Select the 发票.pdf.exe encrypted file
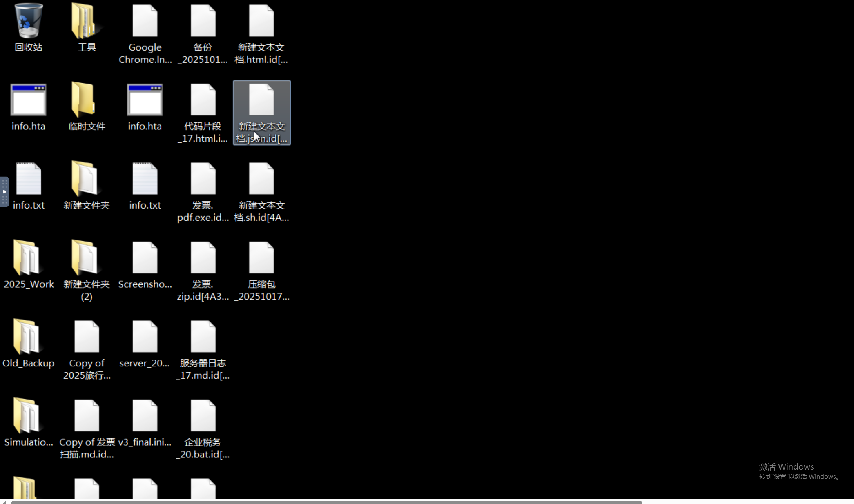854x504 pixels. coord(203,179)
